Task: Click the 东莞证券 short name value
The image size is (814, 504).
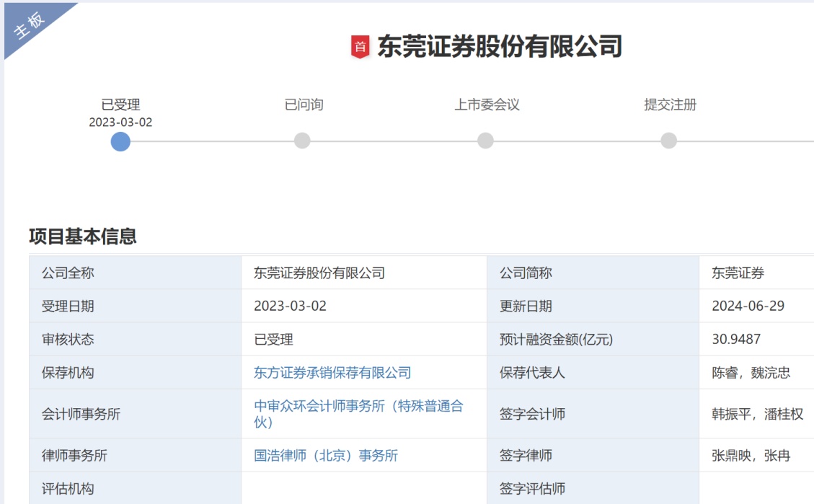Action: click(x=738, y=273)
